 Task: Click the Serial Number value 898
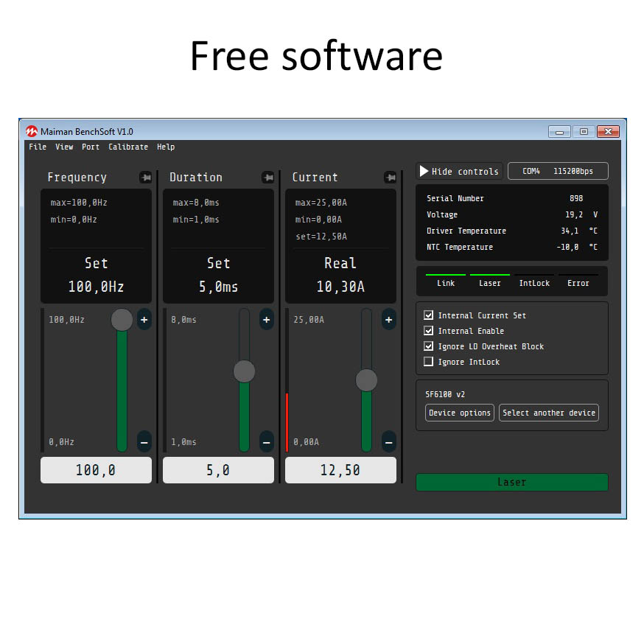click(x=576, y=198)
